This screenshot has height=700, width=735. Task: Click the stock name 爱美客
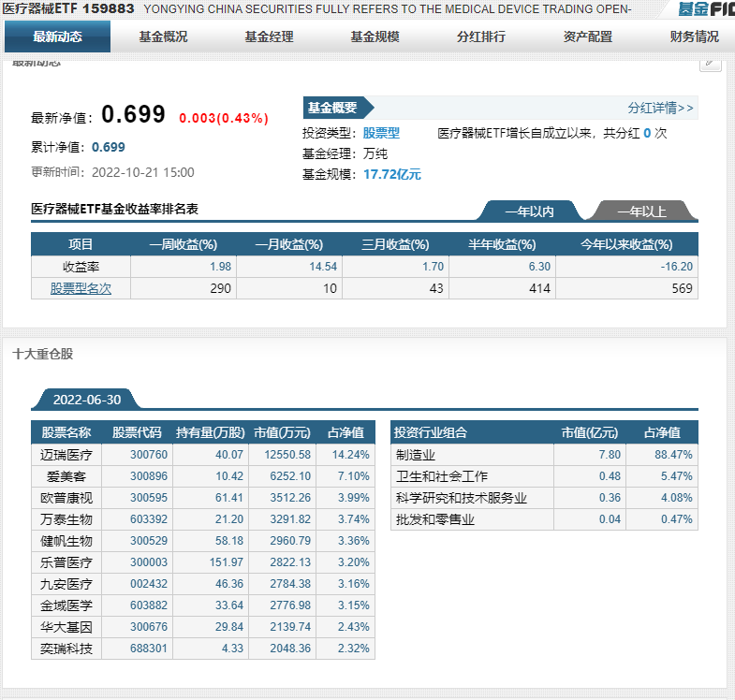pos(66,476)
